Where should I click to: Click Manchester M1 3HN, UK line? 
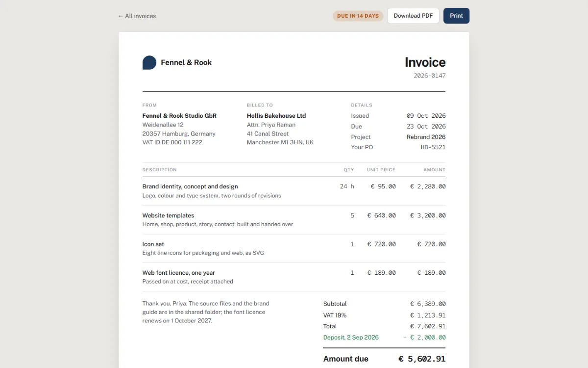pos(280,142)
